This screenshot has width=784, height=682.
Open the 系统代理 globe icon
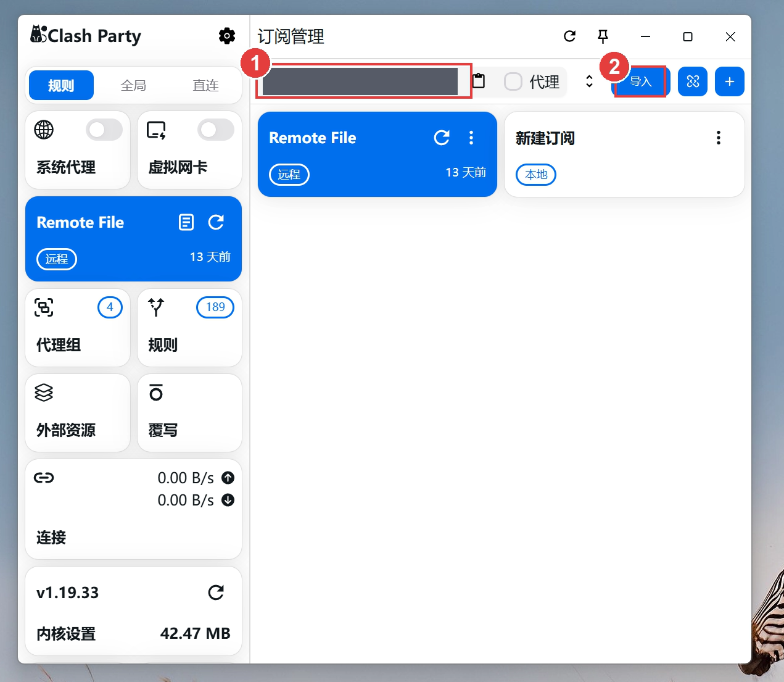[x=44, y=130]
